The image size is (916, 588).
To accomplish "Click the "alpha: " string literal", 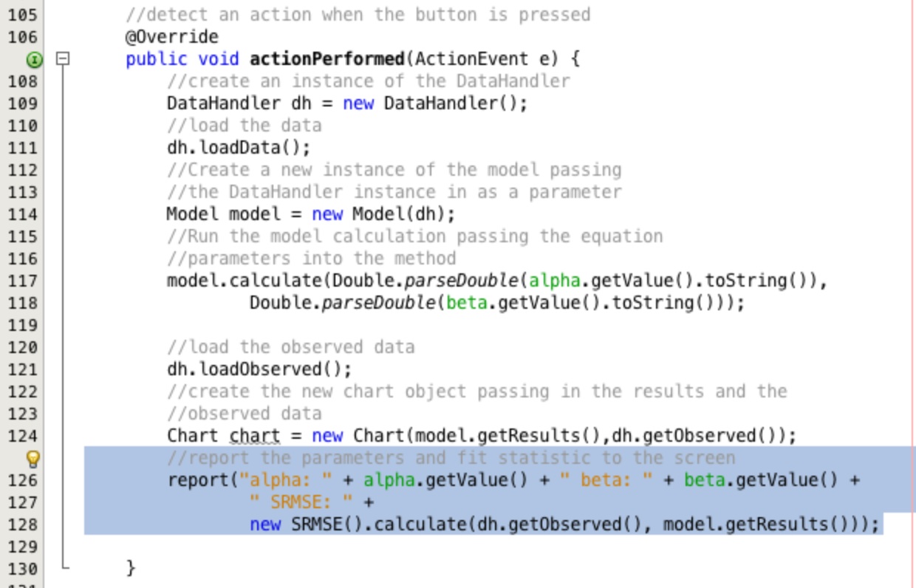I will coord(286,480).
